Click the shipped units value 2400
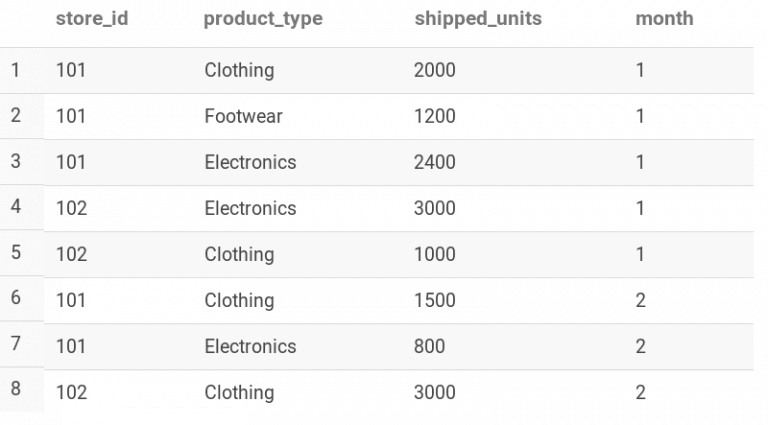 pos(435,162)
